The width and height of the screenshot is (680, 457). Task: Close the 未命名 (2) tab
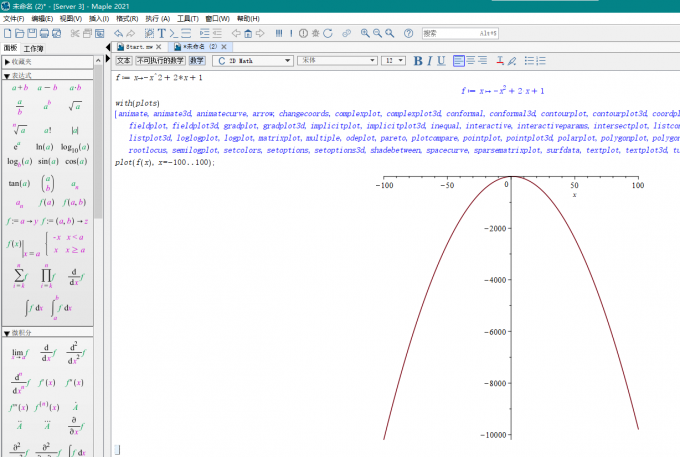tap(224, 47)
